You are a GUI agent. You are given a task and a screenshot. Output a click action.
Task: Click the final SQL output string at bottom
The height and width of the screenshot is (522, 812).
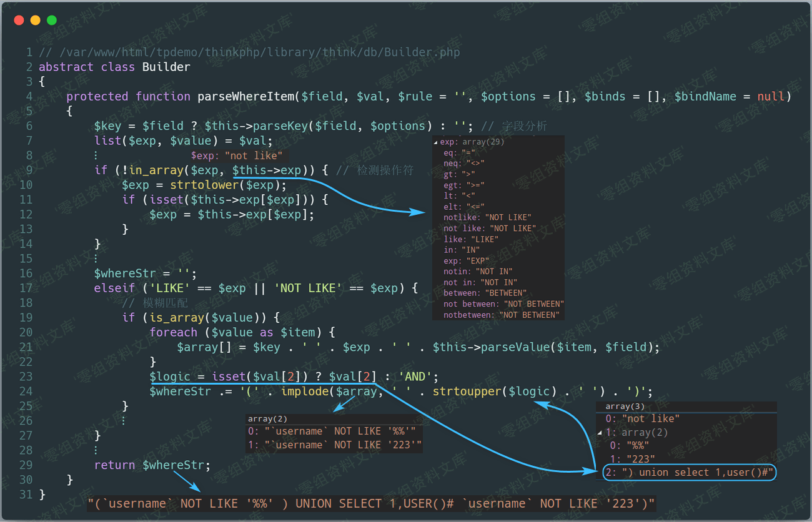tap(371, 503)
